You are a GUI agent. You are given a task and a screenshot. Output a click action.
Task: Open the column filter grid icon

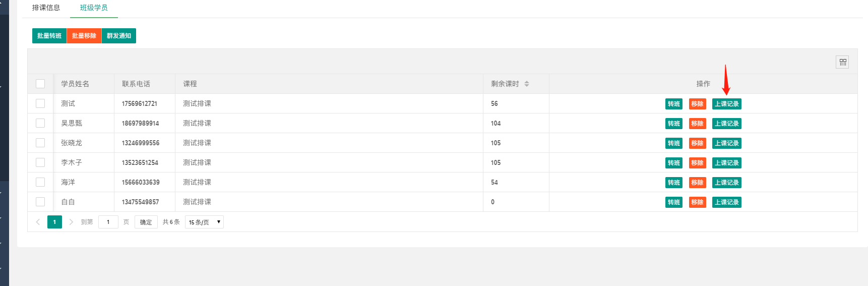(842, 62)
